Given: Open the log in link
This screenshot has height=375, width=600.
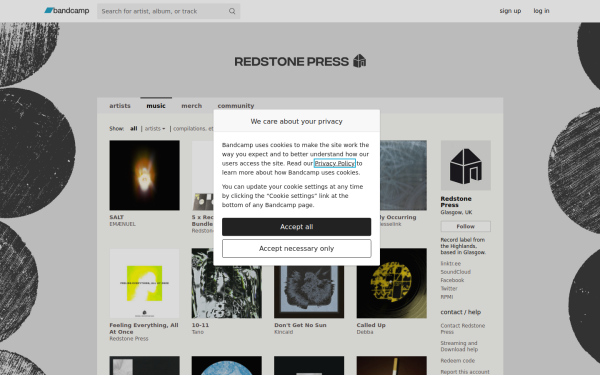Looking at the screenshot, I should (x=541, y=11).
